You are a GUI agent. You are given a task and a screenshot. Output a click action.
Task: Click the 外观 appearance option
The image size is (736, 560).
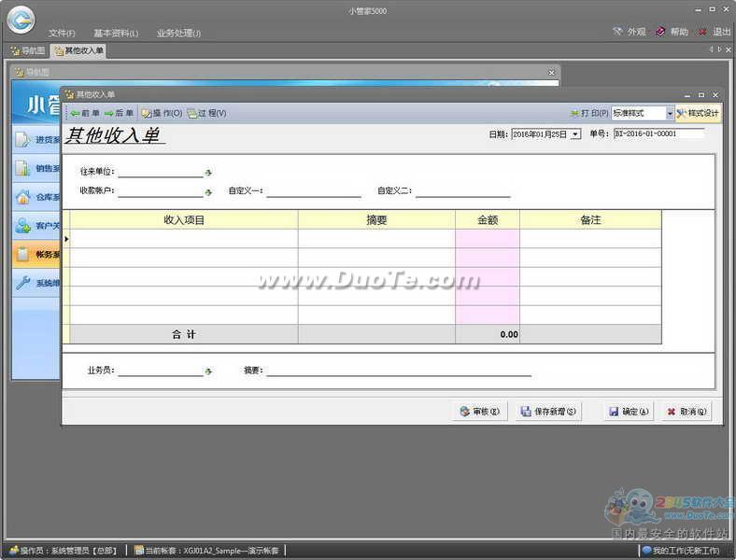click(630, 32)
